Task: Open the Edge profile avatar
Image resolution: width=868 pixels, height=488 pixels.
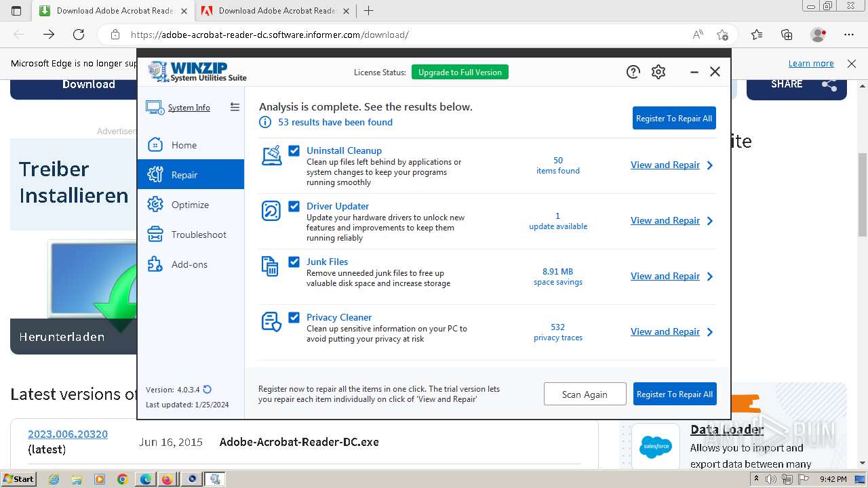Action: pyautogui.click(x=818, y=35)
